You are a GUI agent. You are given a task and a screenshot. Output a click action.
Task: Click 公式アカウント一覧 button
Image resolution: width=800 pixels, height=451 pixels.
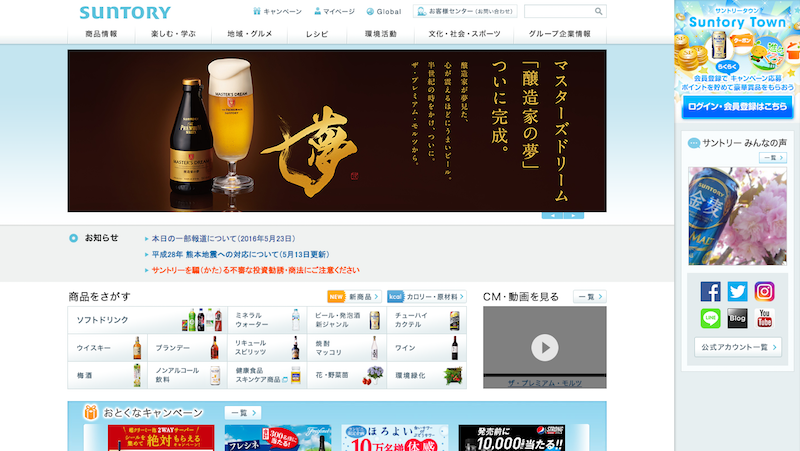point(738,347)
